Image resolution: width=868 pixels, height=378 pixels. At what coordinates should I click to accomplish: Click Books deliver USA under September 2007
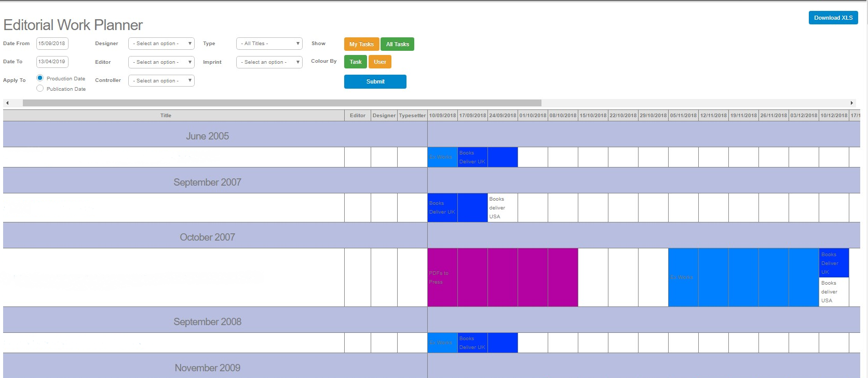503,208
